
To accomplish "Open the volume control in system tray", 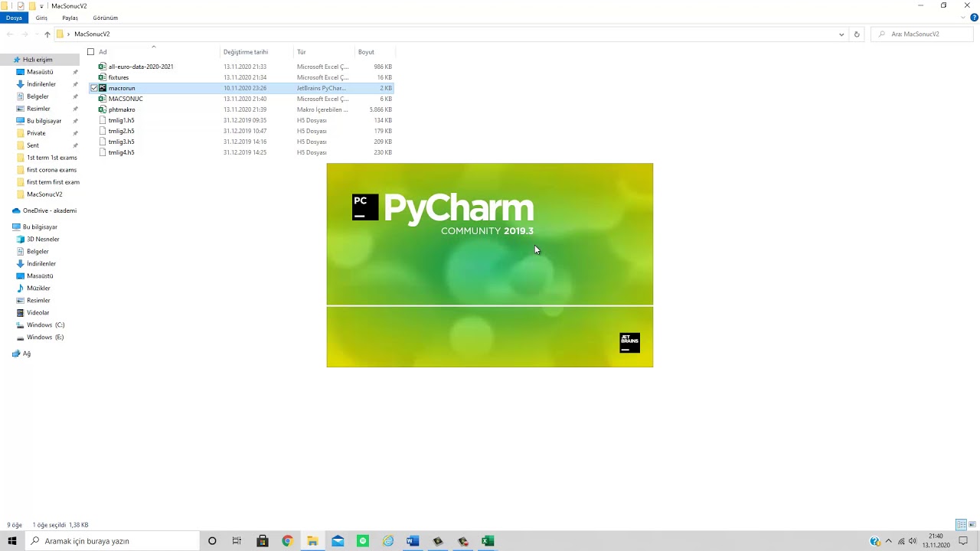I will (913, 541).
